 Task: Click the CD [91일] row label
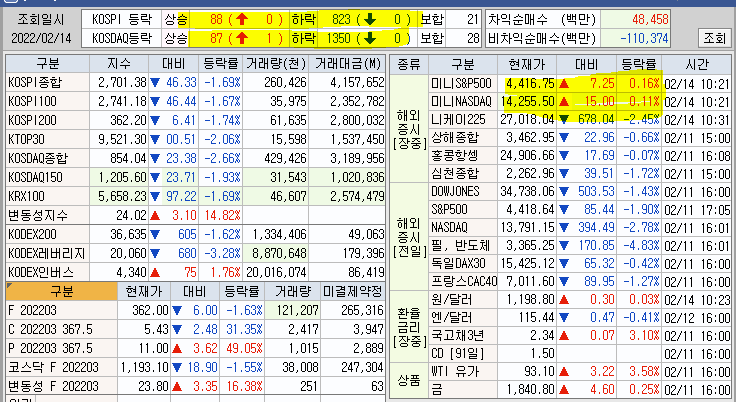tap(458, 354)
